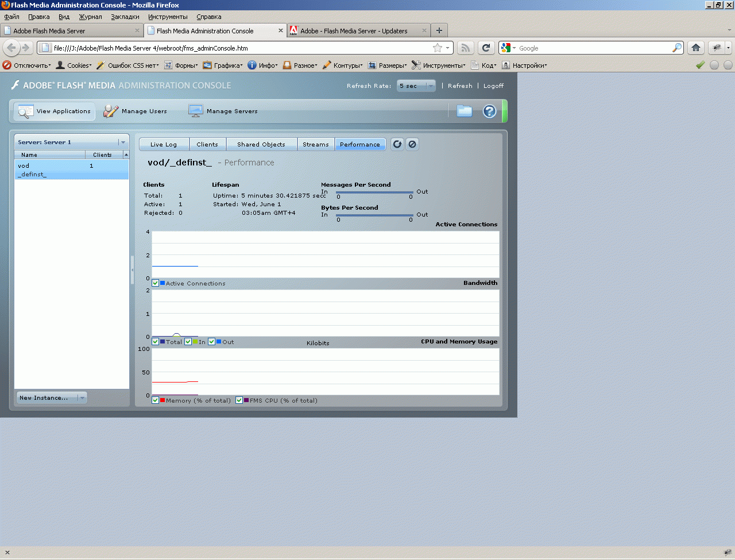Open the Настройки toolbar button
735x560 pixels.
(524, 65)
